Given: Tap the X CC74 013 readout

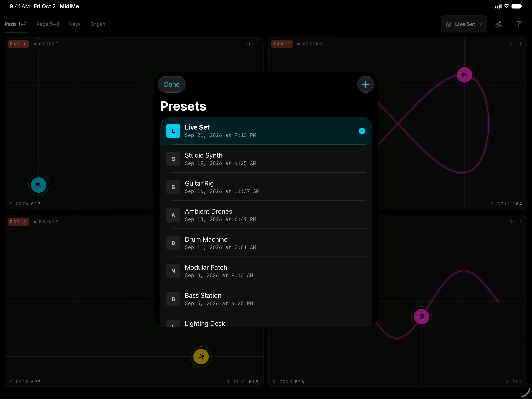Looking at the screenshot, I should [25, 204].
